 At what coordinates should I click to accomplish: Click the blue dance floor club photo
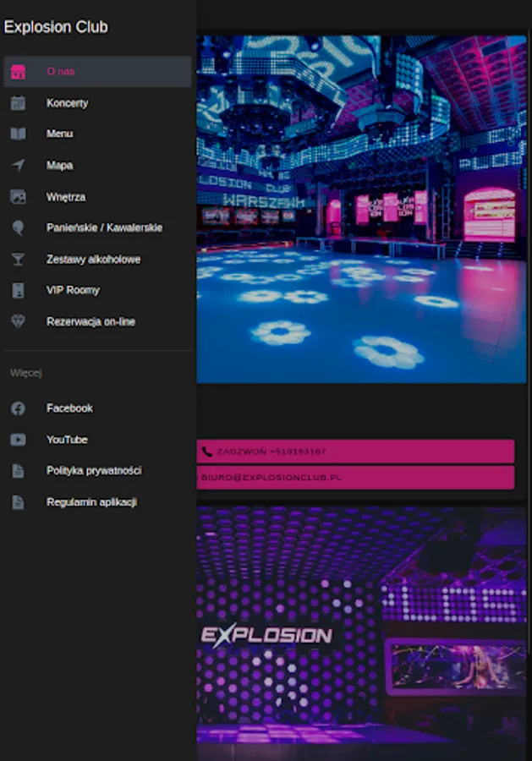[362, 209]
